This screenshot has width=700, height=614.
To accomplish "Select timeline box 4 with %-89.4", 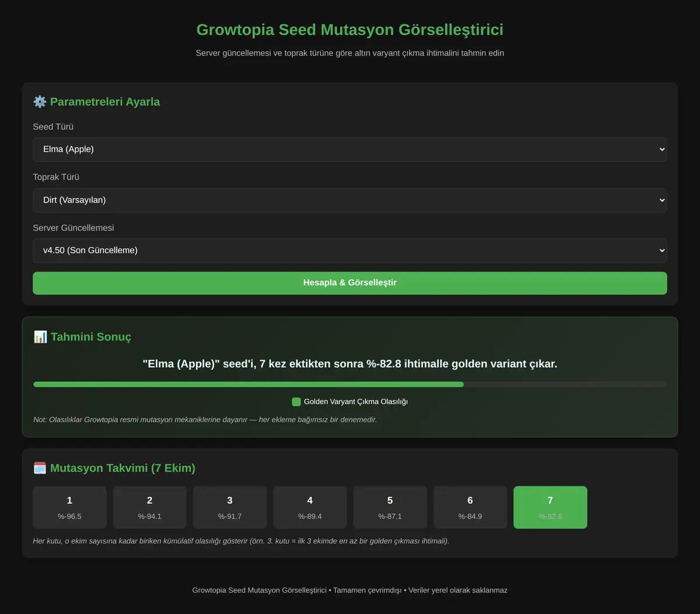I will (x=310, y=507).
